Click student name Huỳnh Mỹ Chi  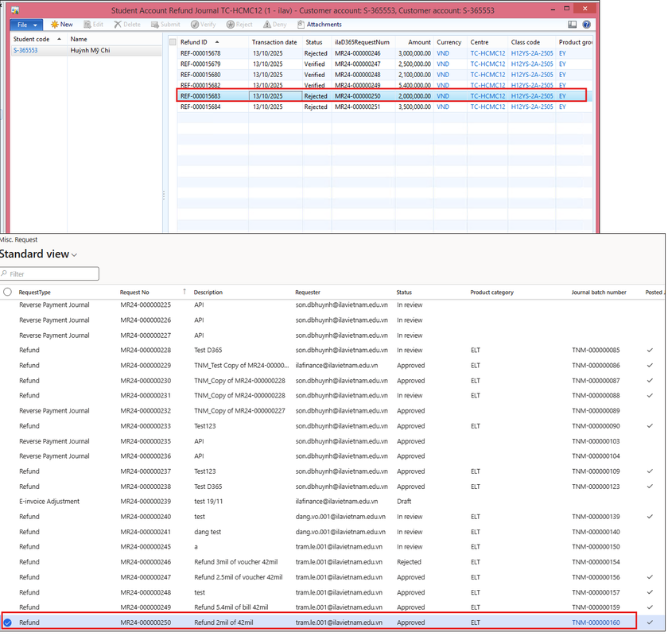91,50
